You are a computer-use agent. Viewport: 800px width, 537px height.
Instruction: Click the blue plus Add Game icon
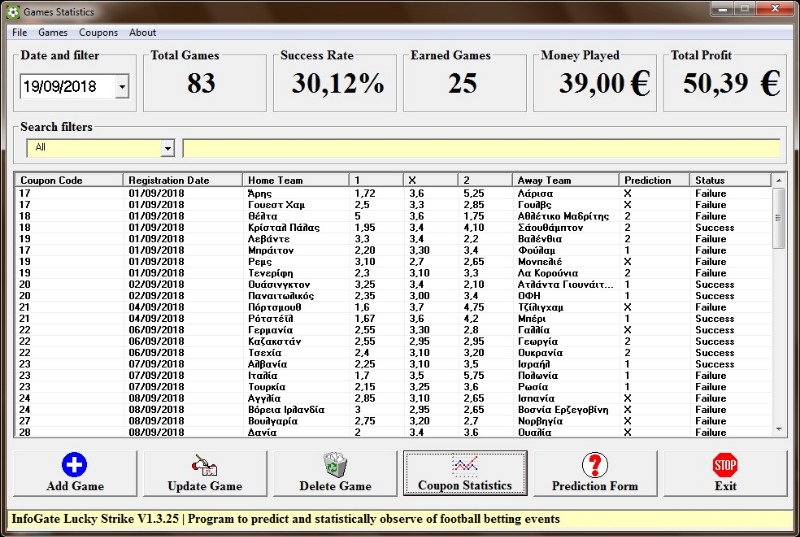tap(75, 464)
